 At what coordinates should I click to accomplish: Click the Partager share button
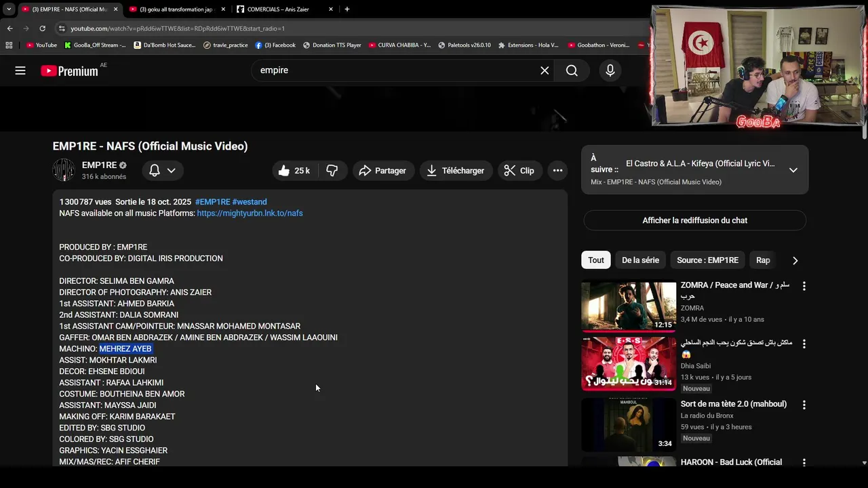[383, 171]
